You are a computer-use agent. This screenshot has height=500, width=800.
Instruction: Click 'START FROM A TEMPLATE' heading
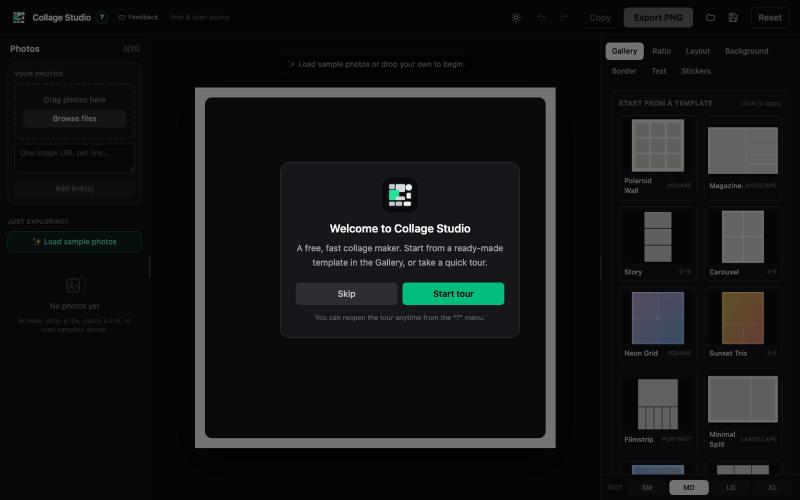[x=665, y=103]
